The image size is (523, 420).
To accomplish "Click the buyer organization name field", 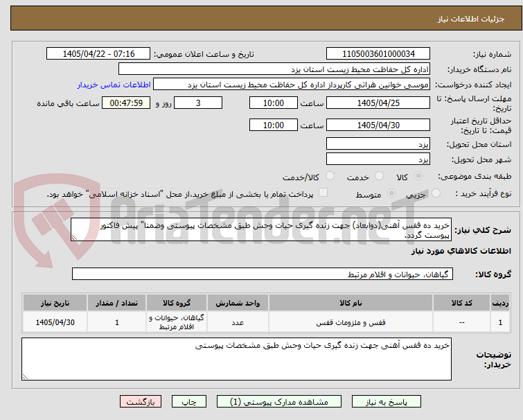I will coord(274,69).
